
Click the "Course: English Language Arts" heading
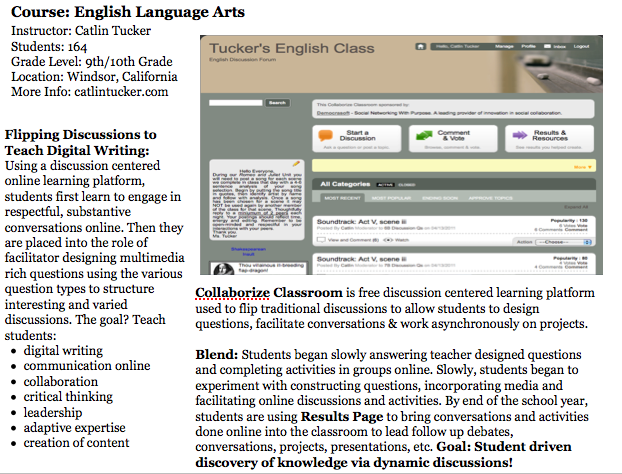tap(128, 12)
